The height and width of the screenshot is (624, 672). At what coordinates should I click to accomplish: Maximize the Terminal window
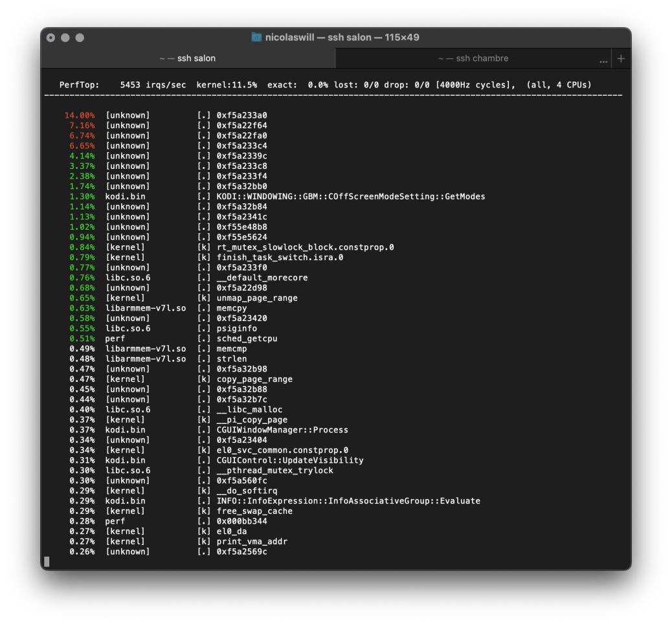pyautogui.click(x=80, y=38)
